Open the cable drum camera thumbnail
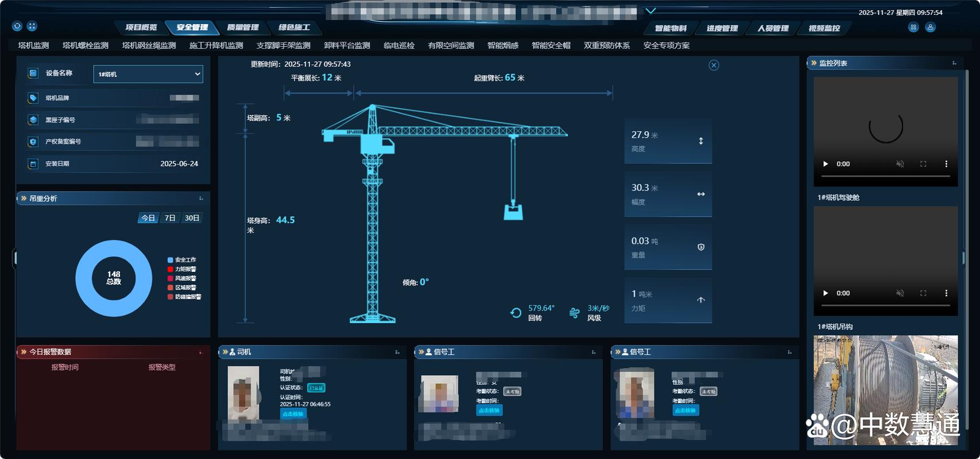980x459 pixels. [886, 390]
